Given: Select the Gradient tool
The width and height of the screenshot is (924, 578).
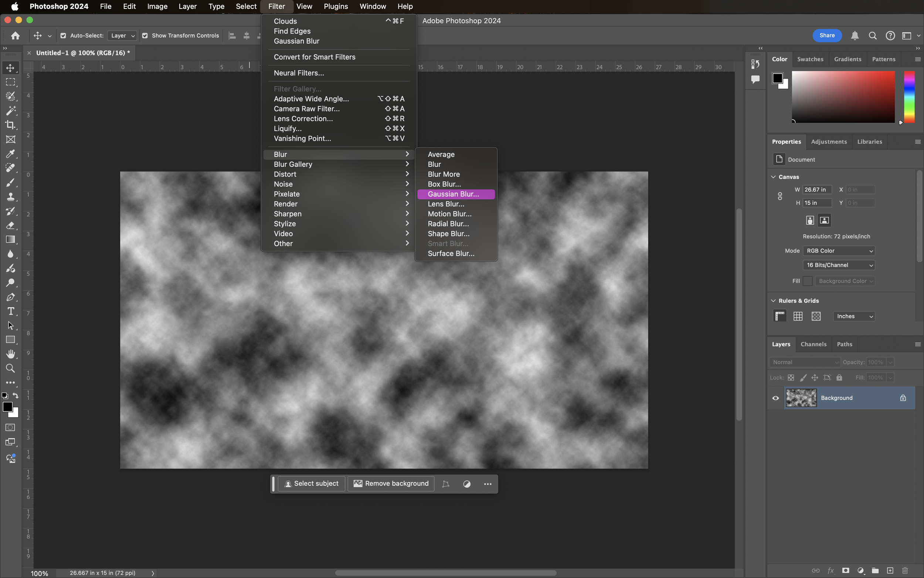Looking at the screenshot, I should pyautogui.click(x=10, y=240).
